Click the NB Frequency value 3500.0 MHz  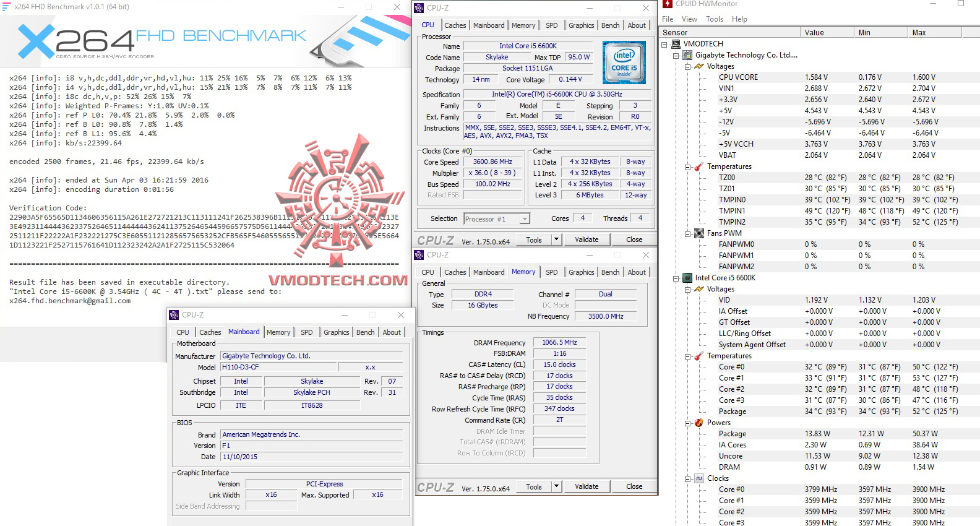(x=606, y=316)
